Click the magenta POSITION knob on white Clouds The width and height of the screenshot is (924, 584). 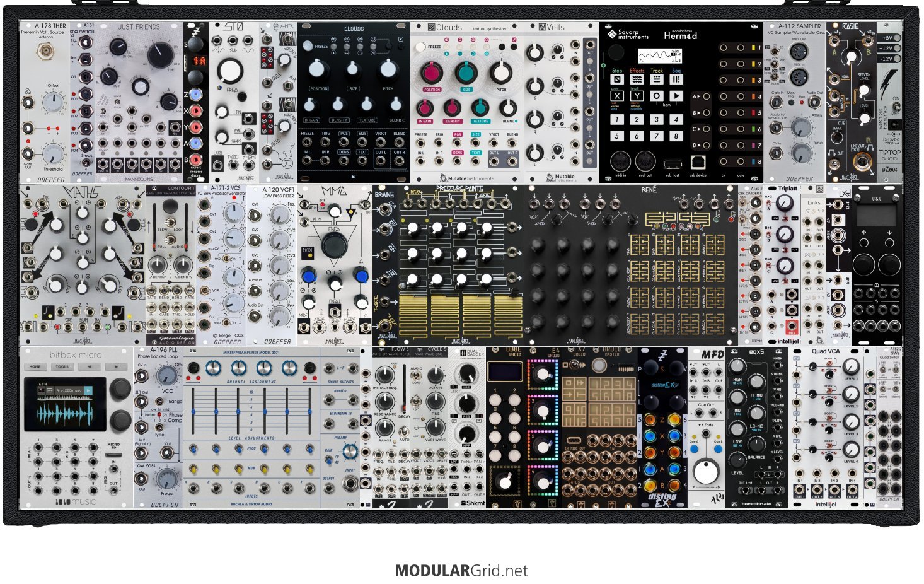click(432, 73)
